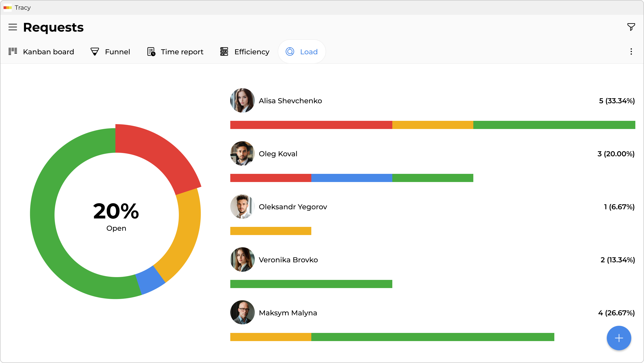The image size is (644, 363).
Task: Click the blue plus add button
Action: [619, 338]
